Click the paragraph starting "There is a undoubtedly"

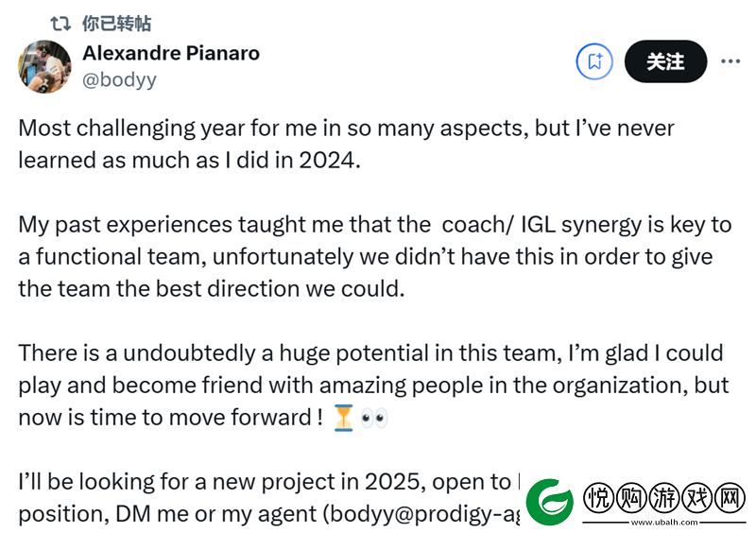point(373,385)
